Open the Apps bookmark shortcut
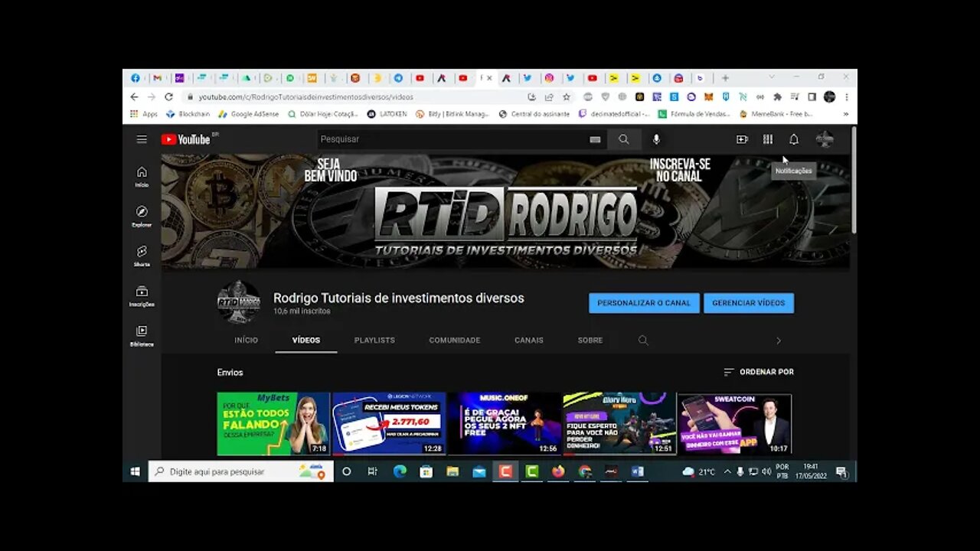Viewport: 980px width, 551px height. click(144, 114)
